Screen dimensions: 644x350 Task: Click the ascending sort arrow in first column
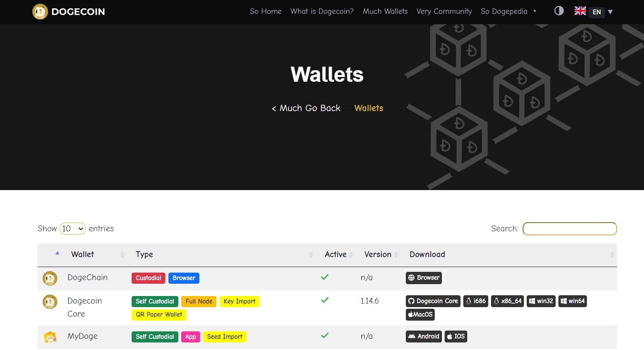pyautogui.click(x=57, y=253)
